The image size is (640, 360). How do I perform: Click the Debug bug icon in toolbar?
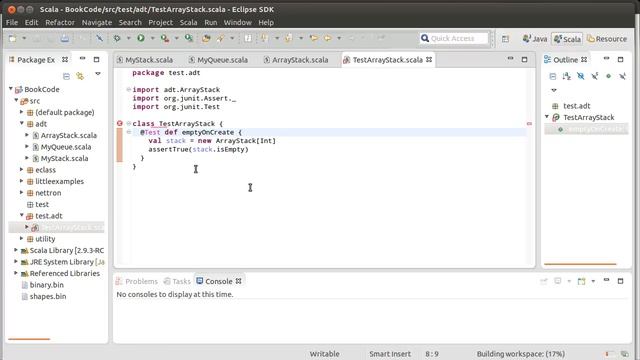117,38
